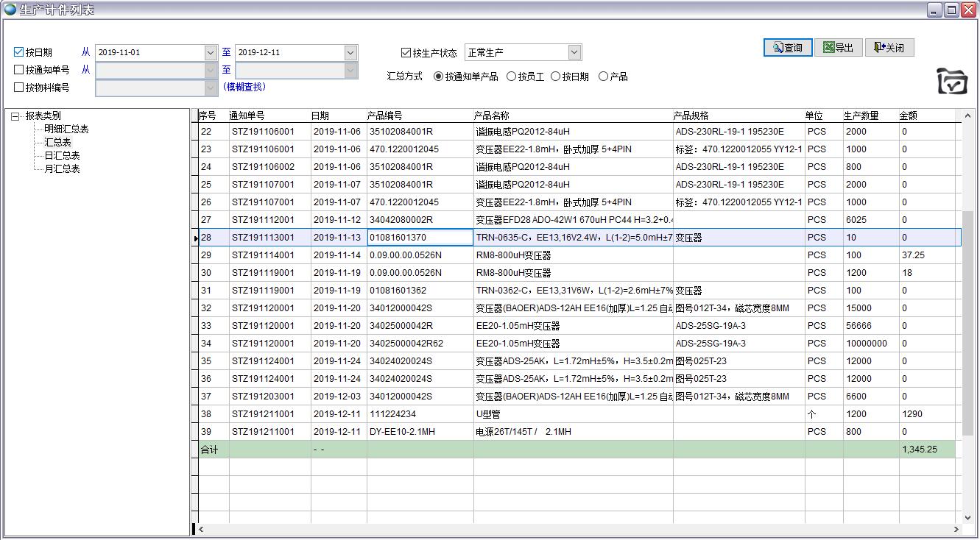Image resolution: width=980 pixels, height=540 pixels.
Task: Select 明细汇总表 in the report tree
Action: click(x=66, y=129)
